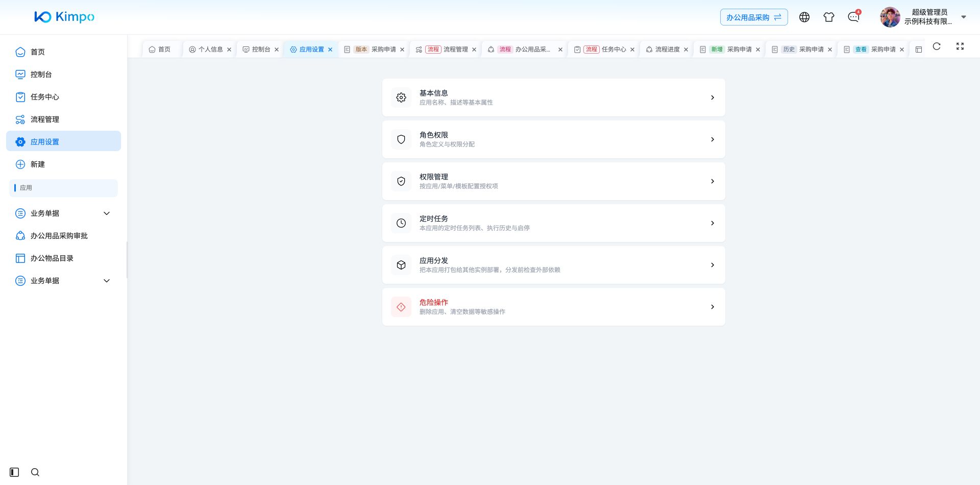Open the 应用分发 settings card title

pyautogui.click(x=434, y=260)
